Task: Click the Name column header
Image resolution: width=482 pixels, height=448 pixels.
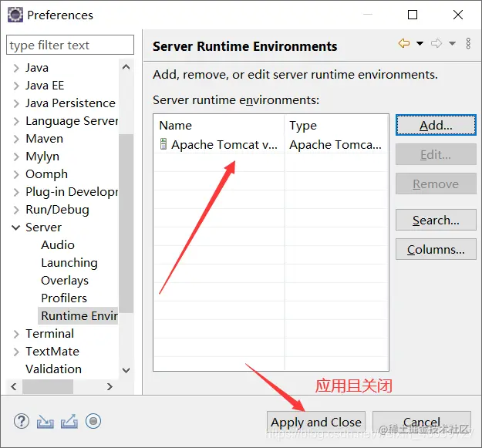Action: click(x=219, y=126)
